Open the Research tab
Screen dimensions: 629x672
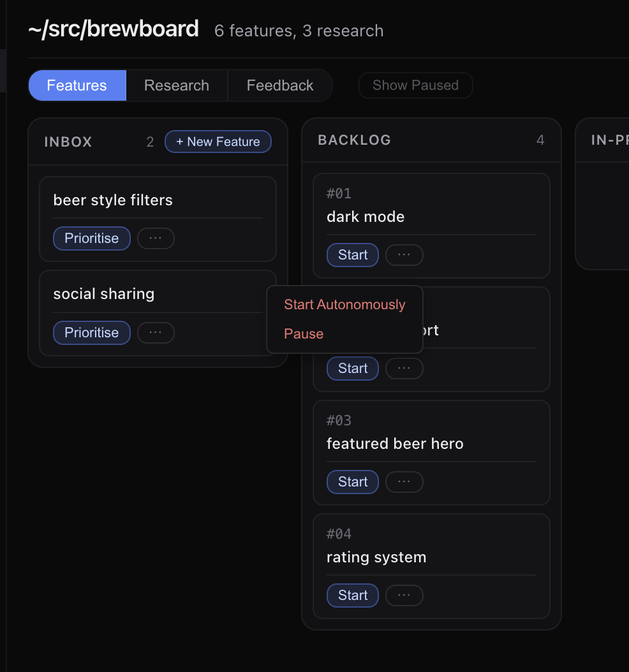coord(177,85)
